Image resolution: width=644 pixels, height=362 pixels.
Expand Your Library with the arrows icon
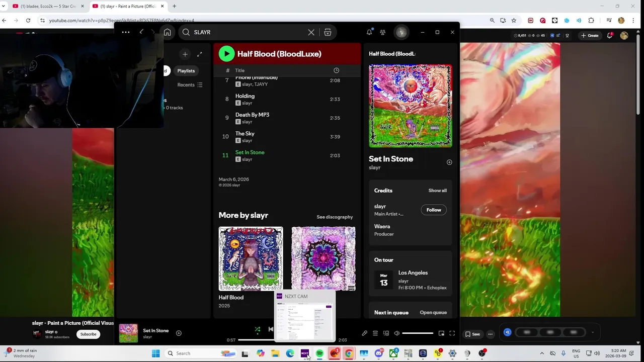click(199, 54)
